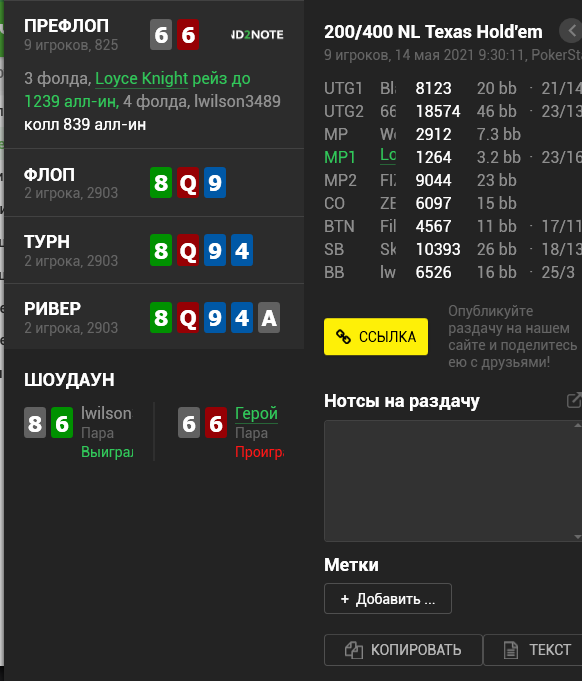Click the document icon in ТЕКСТ button
Screen dimensions: 582x681
[511, 650]
